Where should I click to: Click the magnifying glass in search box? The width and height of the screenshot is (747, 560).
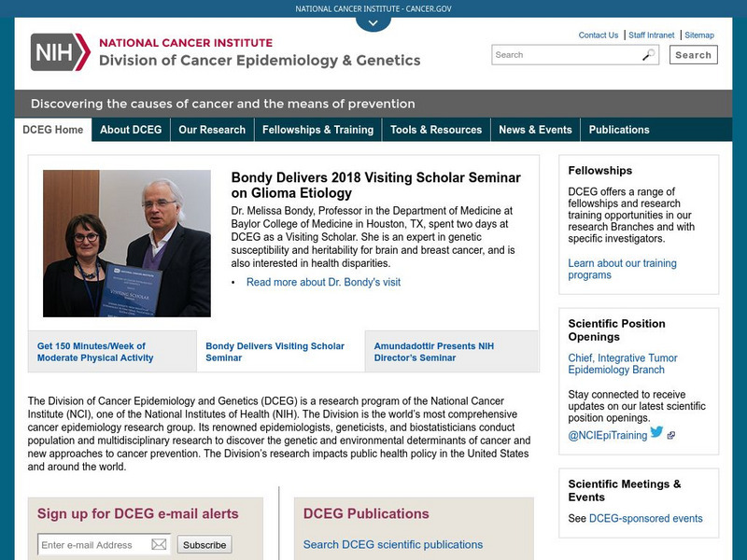(x=648, y=55)
